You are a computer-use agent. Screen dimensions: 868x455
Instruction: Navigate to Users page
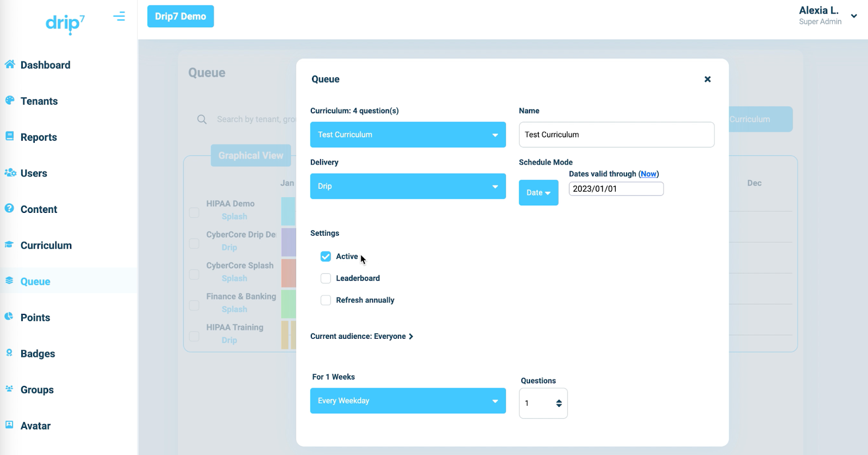click(x=34, y=173)
